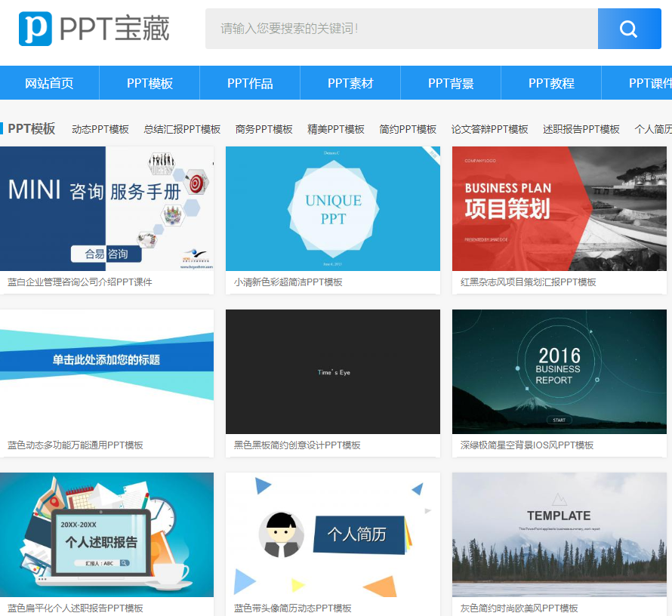The height and width of the screenshot is (616, 672).
Task: Click the 蓝色动态多功能万能通用PPT模板 title link
Action: coord(76,445)
